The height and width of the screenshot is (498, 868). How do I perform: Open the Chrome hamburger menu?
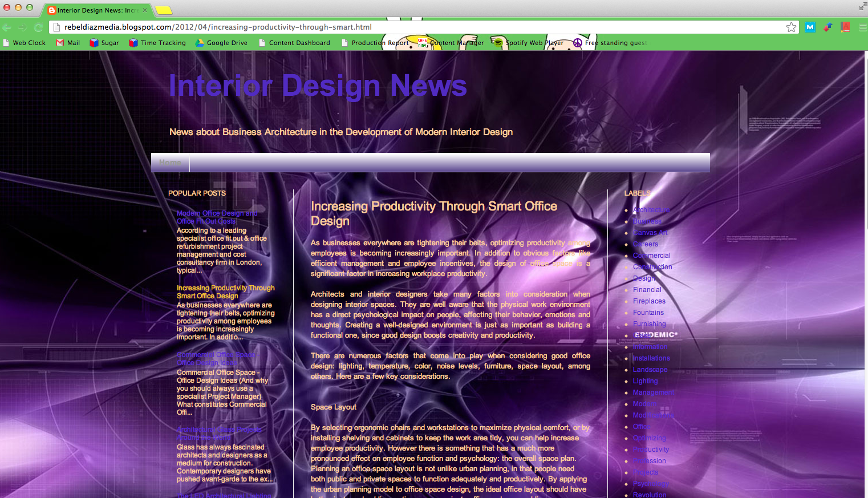(862, 27)
